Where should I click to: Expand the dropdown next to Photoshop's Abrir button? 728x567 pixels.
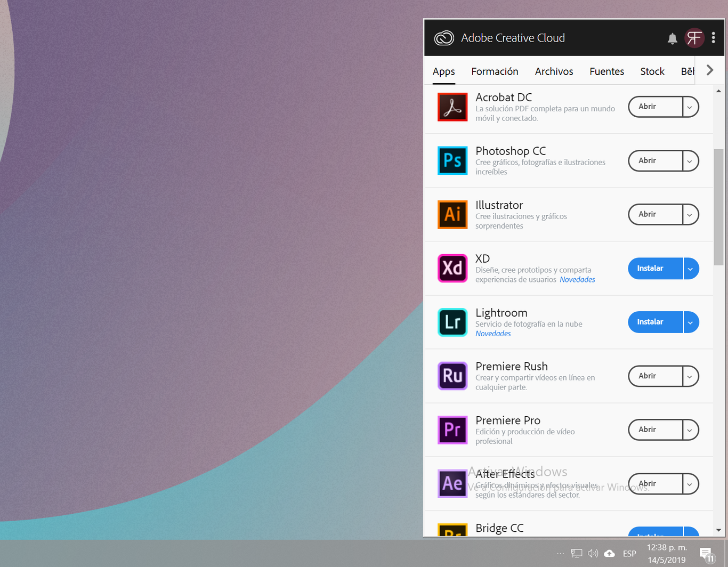[x=690, y=160]
